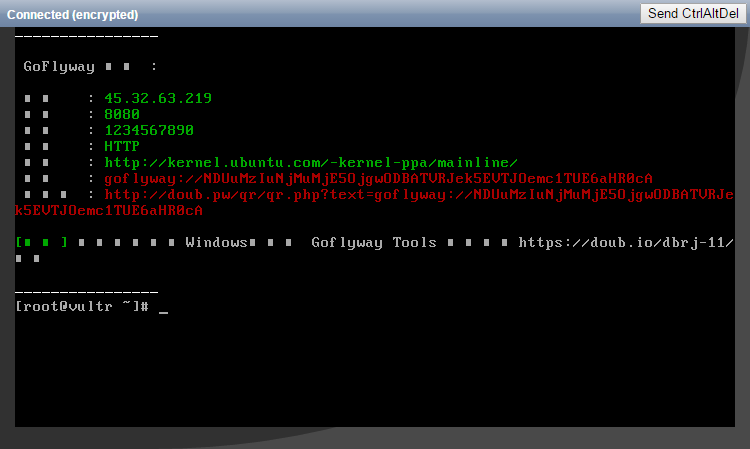This screenshot has height=449, width=750.
Task: Click the protocol value HTTP
Action: point(122,146)
